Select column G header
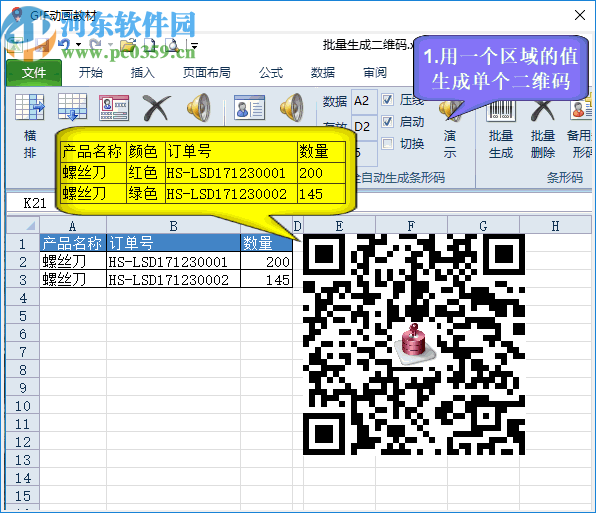The height and width of the screenshot is (513, 596). (x=483, y=226)
